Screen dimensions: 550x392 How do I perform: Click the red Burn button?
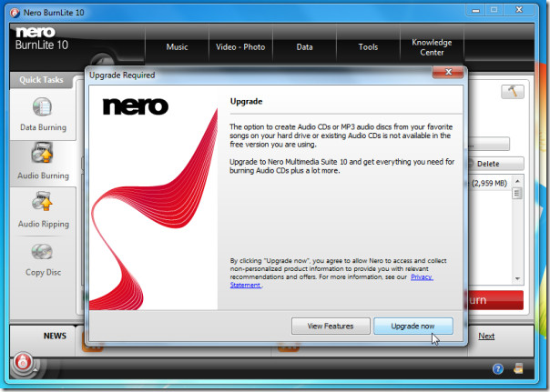coord(495,300)
